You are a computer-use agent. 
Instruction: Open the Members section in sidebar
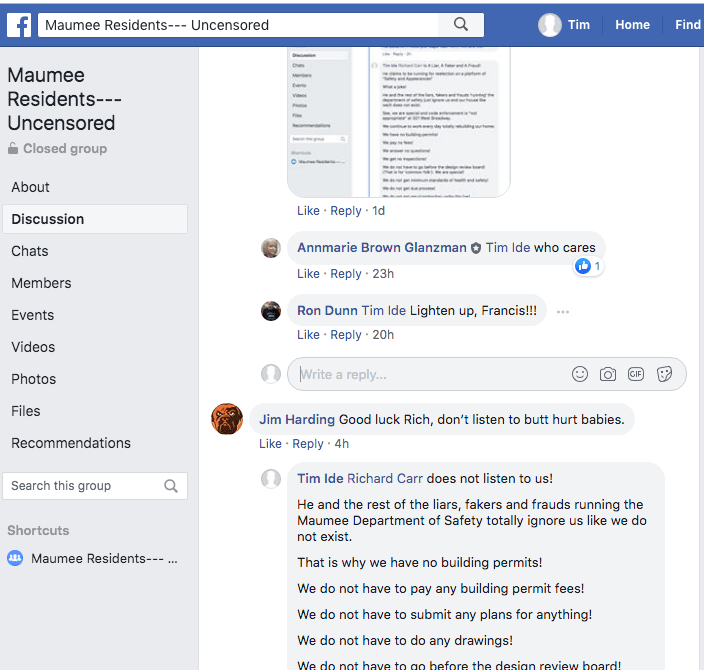(41, 283)
